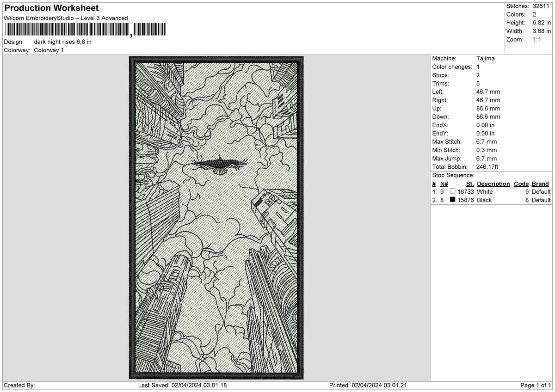Click the Code column header
Viewport: 555px width, 392px height.
click(x=521, y=184)
